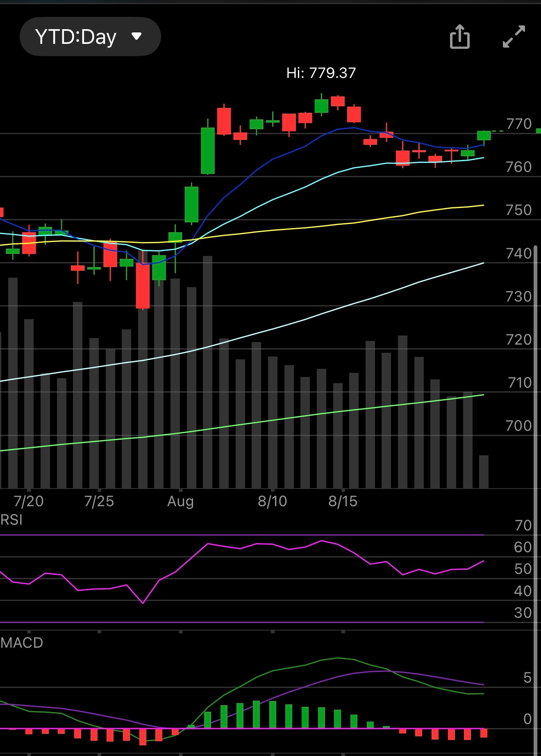Select the 7/20 date label
This screenshot has height=756, width=541.
[29, 501]
